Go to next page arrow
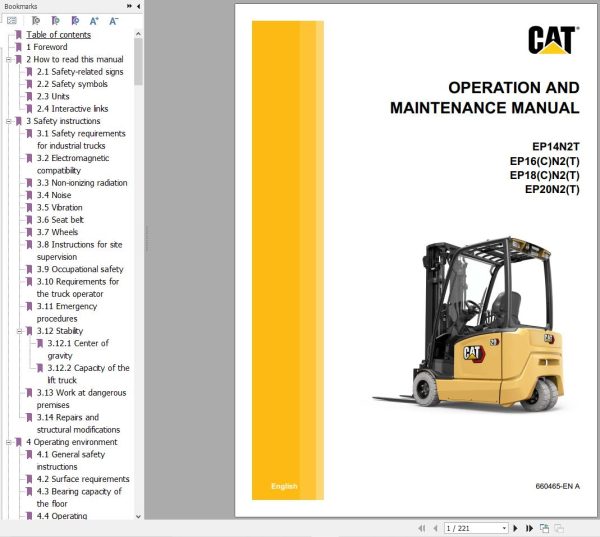This screenshot has height=537, width=600. [515, 528]
